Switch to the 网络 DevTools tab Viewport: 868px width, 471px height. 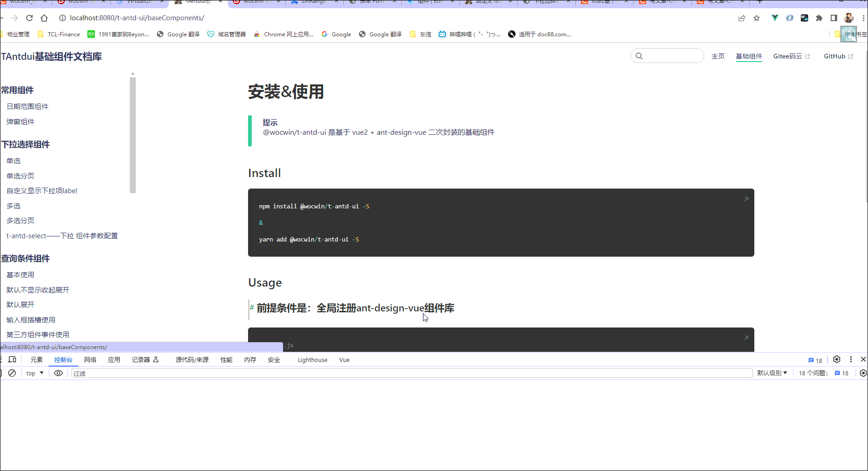click(x=90, y=360)
